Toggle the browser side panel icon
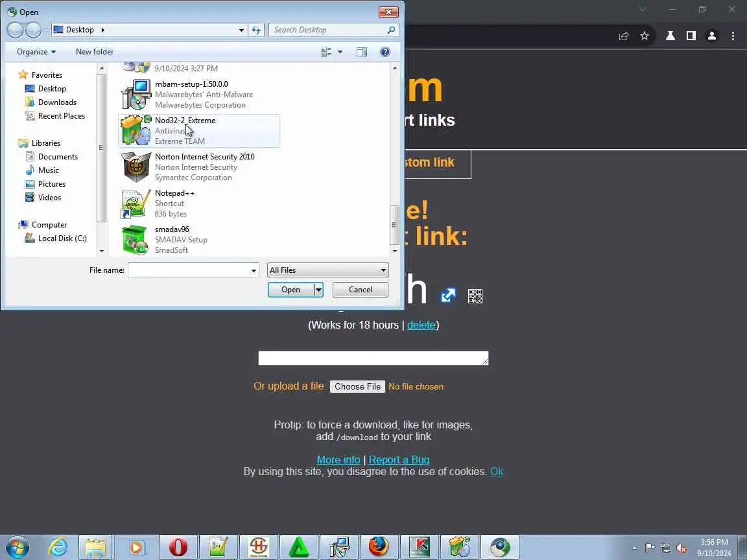 coord(691,36)
